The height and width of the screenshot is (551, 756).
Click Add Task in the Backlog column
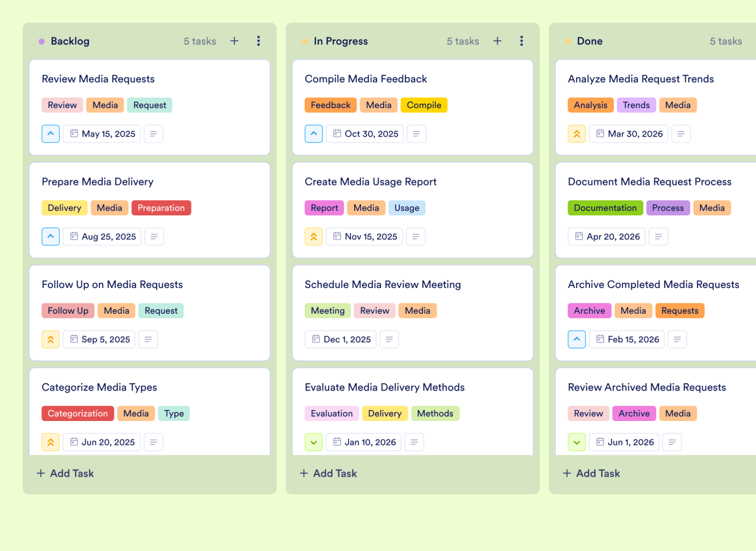[65, 474]
